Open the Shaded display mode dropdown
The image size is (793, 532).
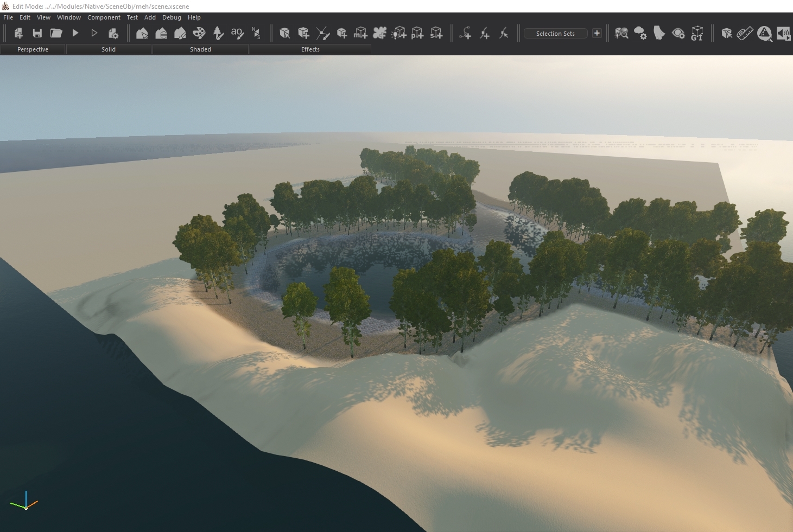click(x=200, y=49)
